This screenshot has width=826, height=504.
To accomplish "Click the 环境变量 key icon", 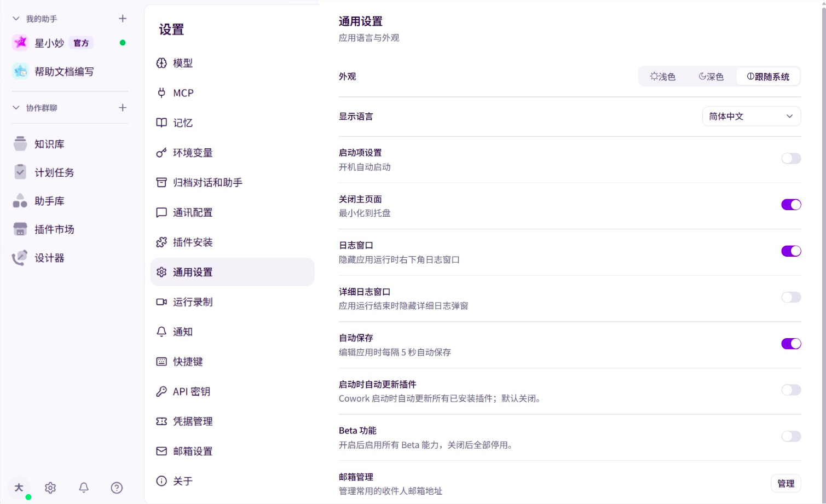I will (161, 153).
